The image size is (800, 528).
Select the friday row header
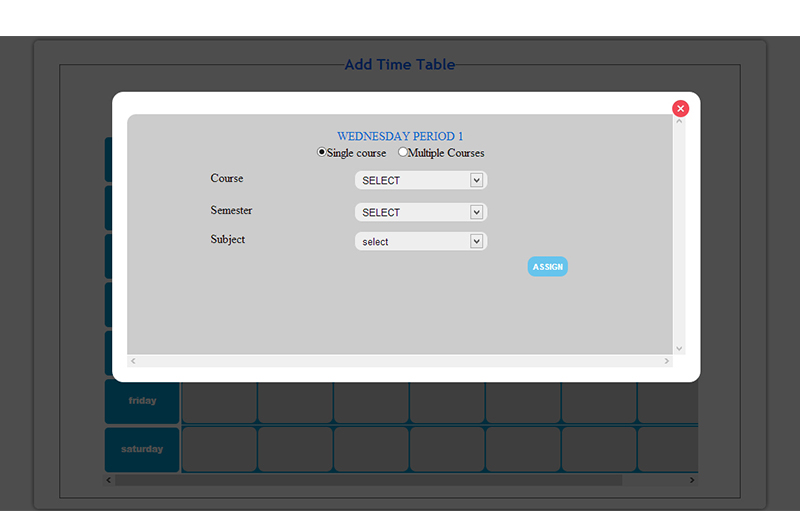[142, 401]
